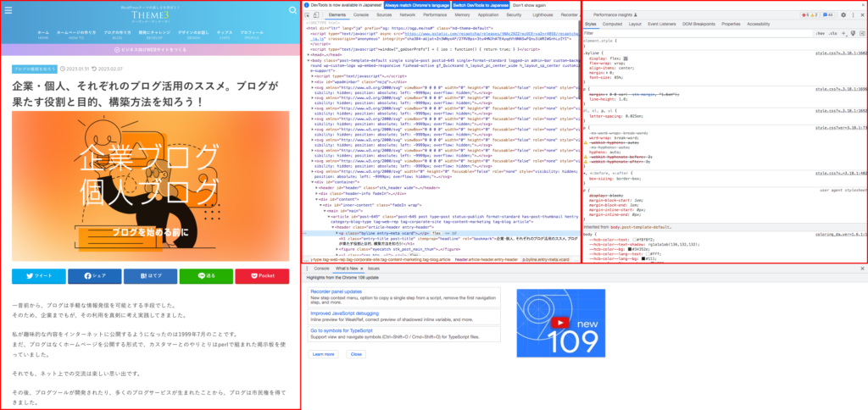
Task: Click the drawer three-dot menu beside Console
Action: coord(307,268)
